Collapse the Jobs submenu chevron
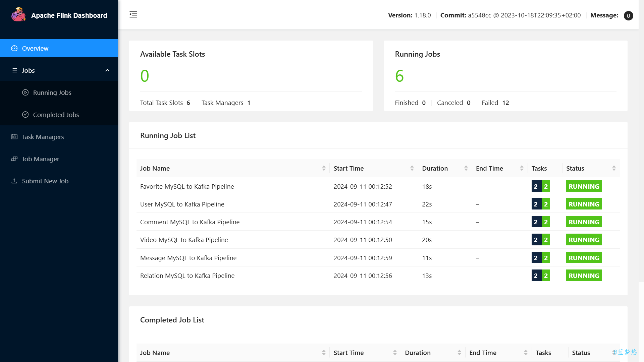The height and width of the screenshot is (362, 644). (x=107, y=70)
